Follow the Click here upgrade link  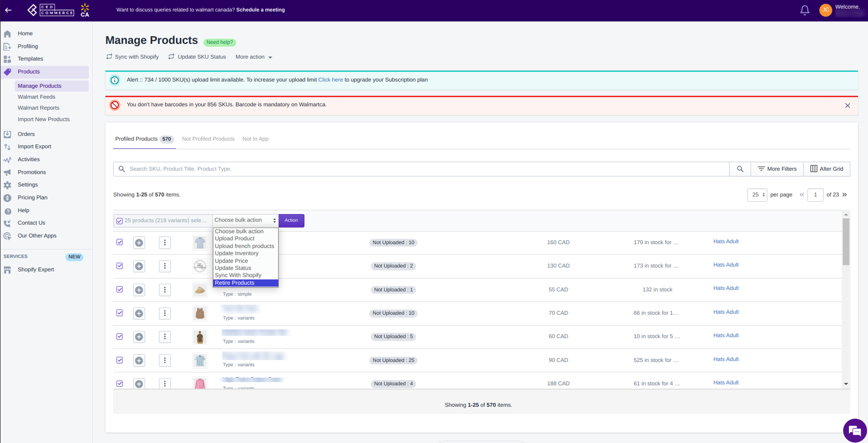pos(330,80)
